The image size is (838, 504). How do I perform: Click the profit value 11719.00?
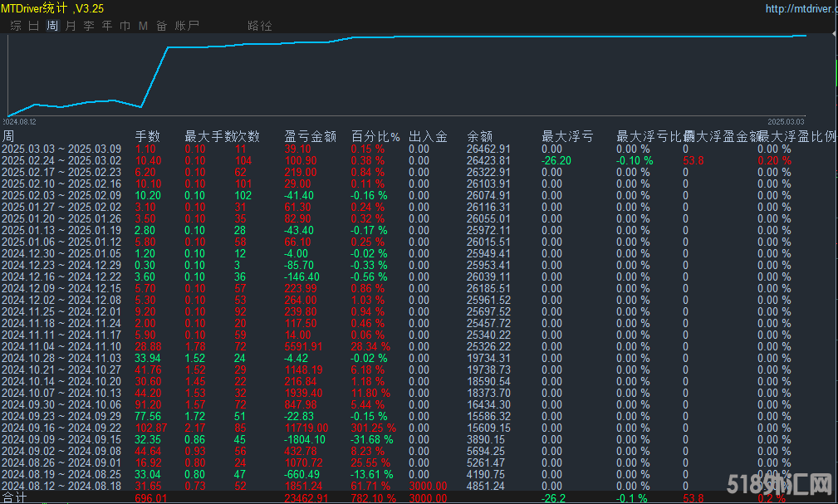click(306, 428)
